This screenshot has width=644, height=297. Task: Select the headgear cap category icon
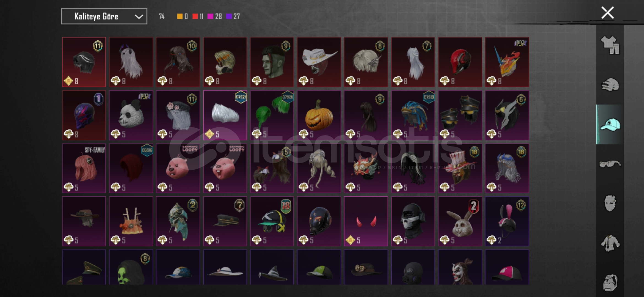(610, 124)
